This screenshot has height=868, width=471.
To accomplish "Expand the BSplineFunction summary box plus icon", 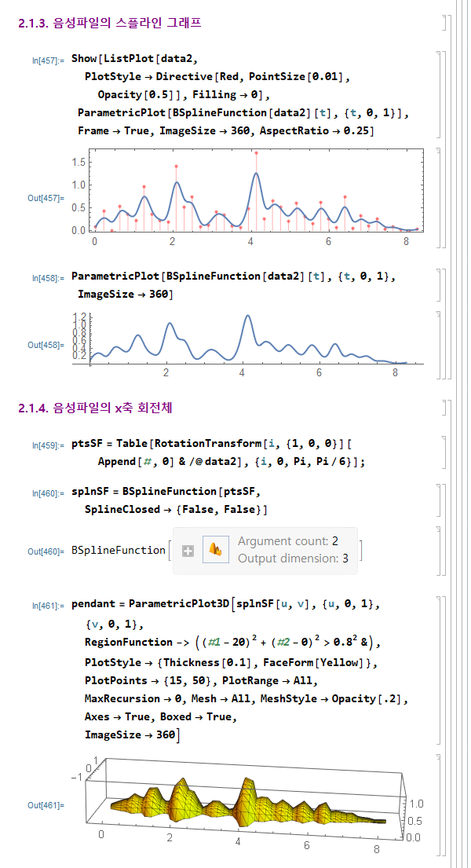I will pos(187,551).
